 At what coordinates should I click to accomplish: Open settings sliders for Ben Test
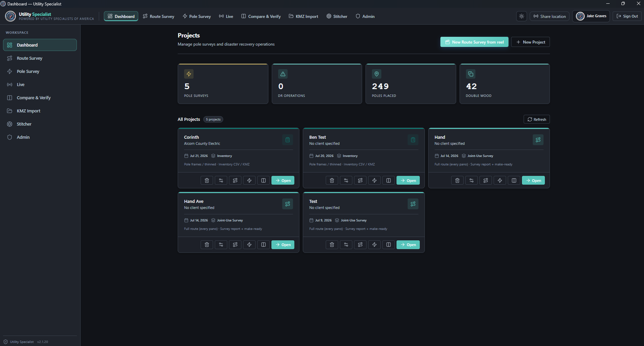pyautogui.click(x=346, y=181)
